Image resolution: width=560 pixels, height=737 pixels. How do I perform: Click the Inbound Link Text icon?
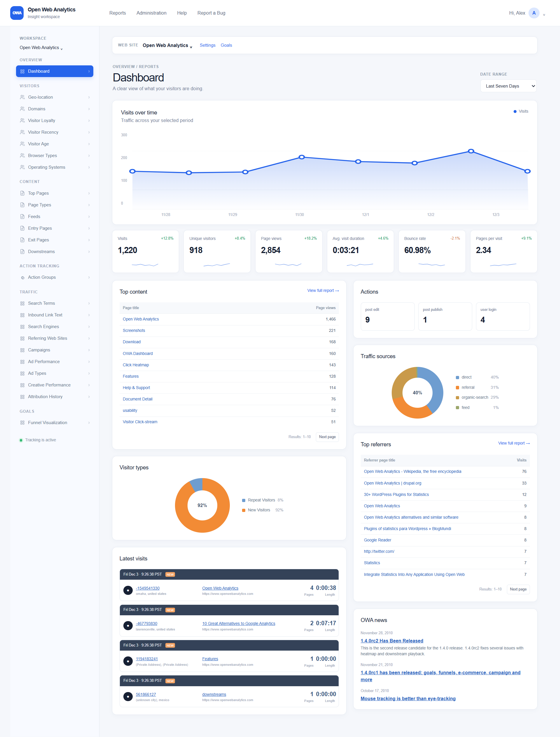[x=22, y=315]
